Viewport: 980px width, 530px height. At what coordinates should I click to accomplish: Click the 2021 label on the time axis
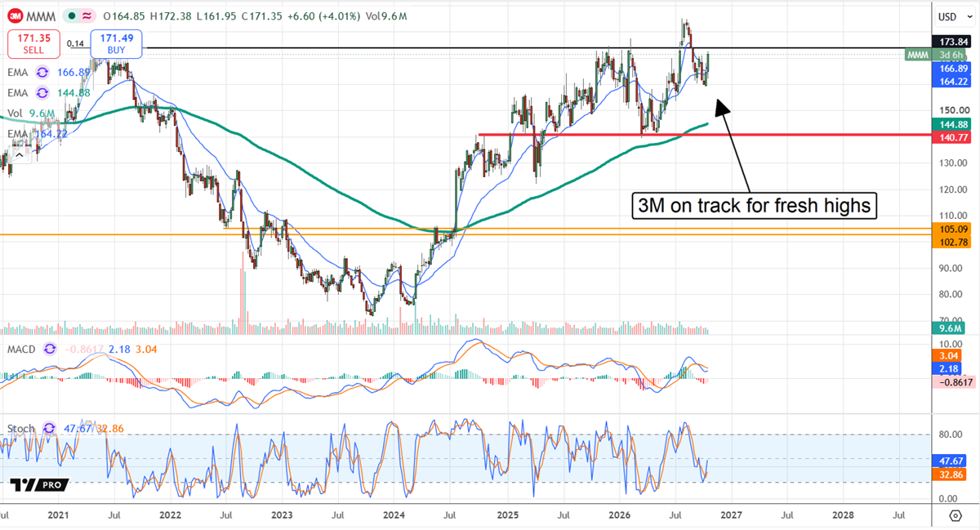coord(58,516)
